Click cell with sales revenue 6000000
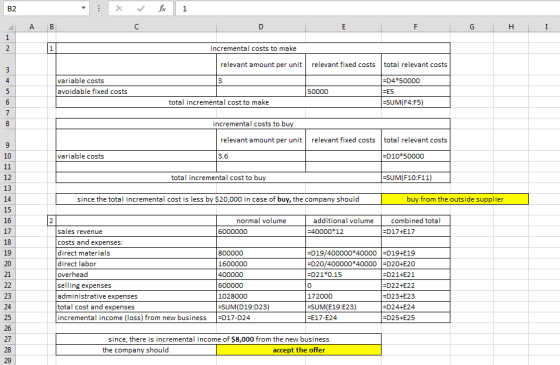The height and width of the screenshot is (365, 560). [261, 231]
